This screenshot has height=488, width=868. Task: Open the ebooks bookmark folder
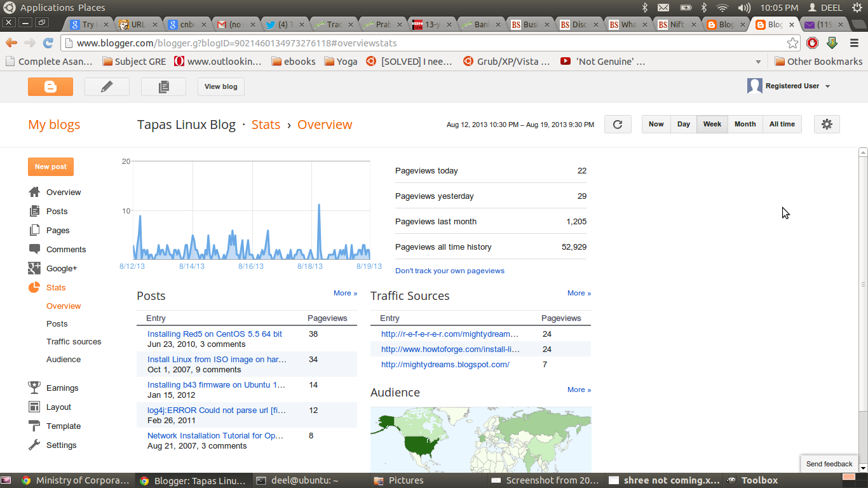[x=294, y=62]
